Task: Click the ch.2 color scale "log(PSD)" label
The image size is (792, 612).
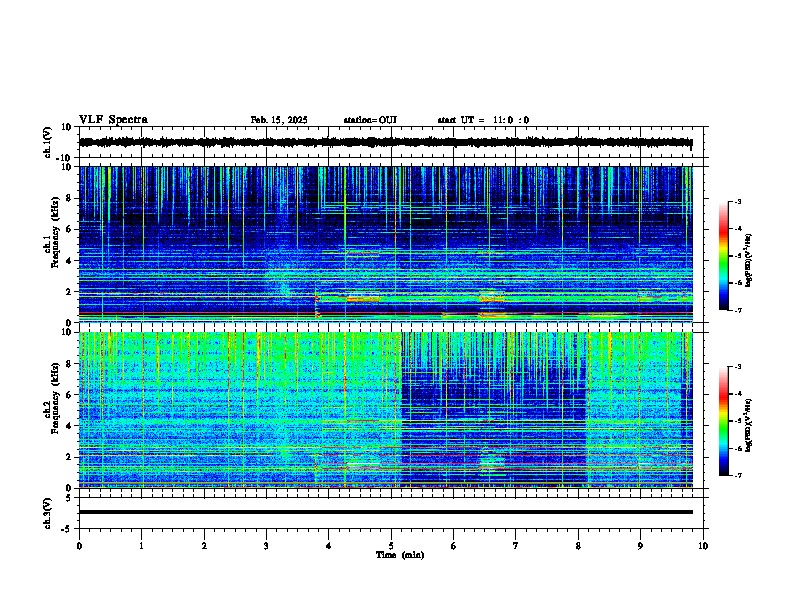Action: click(x=749, y=425)
